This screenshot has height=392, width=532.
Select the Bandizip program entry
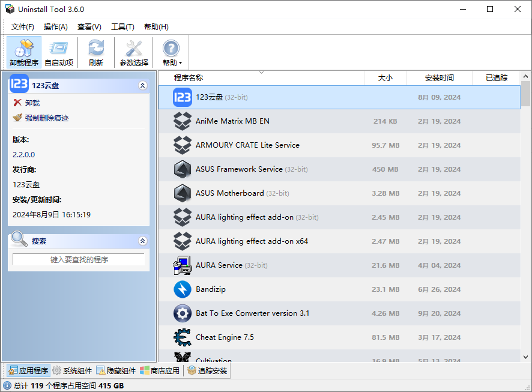coord(210,289)
